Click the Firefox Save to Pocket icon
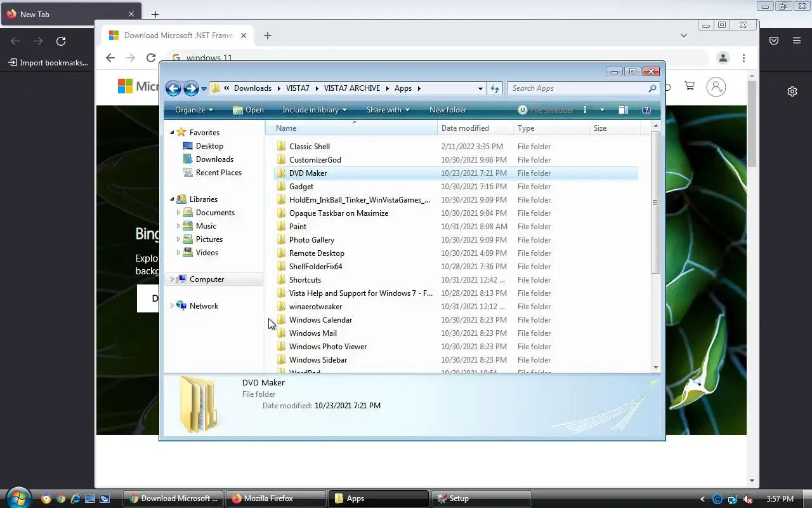 (x=774, y=41)
